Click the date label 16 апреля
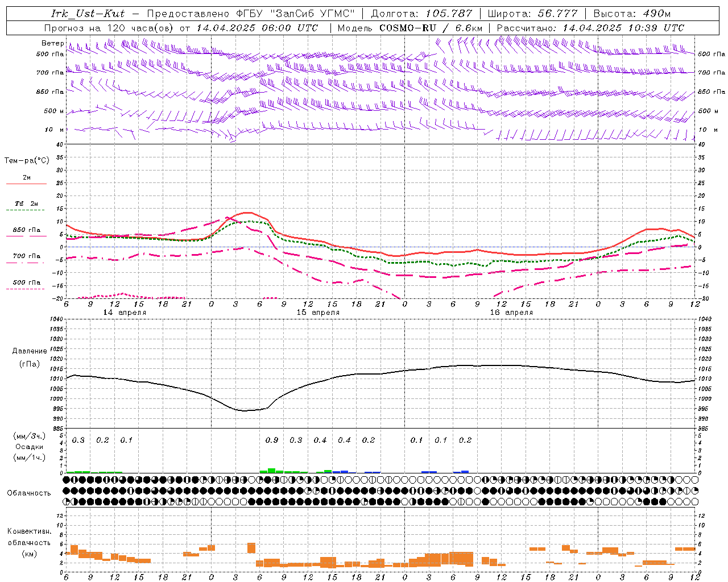The width and height of the screenshot is (728, 582). [x=511, y=313]
